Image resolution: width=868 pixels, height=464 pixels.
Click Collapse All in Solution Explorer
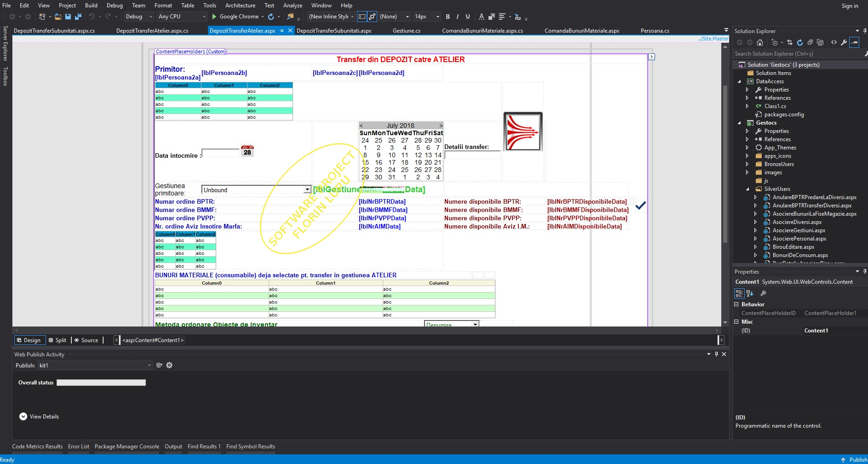(x=810, y=42)
